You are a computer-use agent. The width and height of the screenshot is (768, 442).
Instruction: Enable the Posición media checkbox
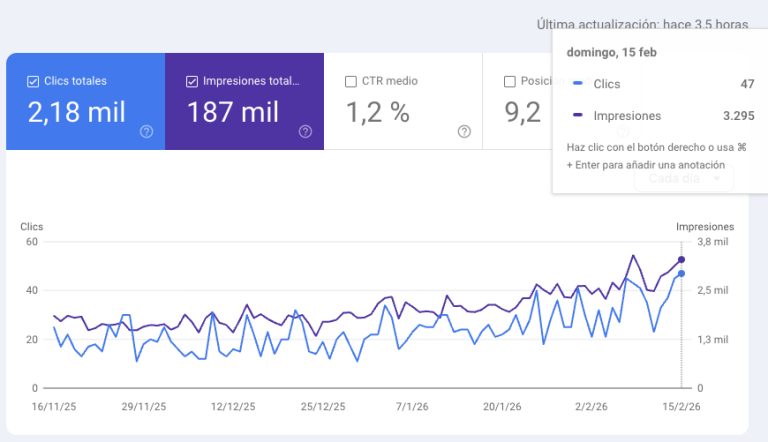[x=510, y=81]
